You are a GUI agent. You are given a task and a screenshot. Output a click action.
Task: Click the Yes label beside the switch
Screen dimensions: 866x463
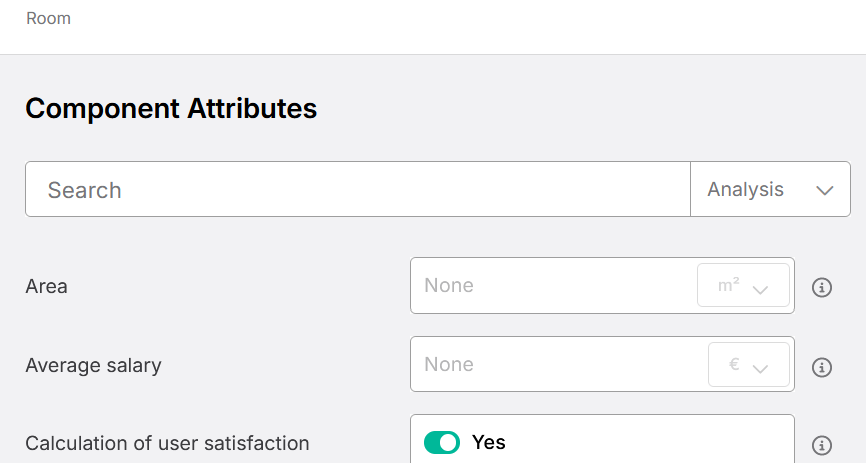tap(489, 442)
